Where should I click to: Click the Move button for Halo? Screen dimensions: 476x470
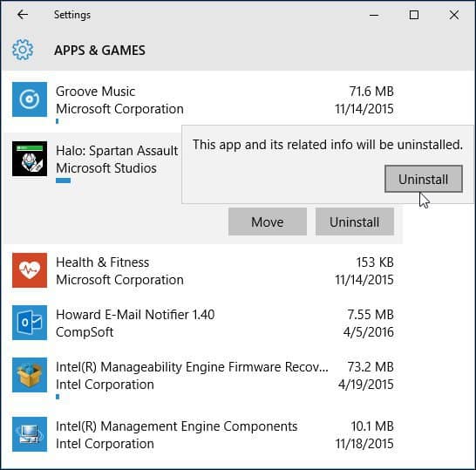pos(268,221)
